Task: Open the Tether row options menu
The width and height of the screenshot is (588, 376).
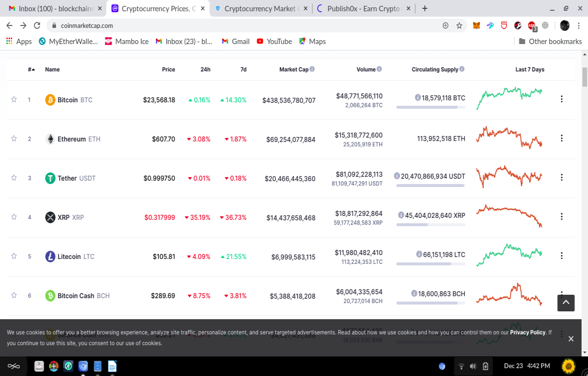Action: click(562, 178)
